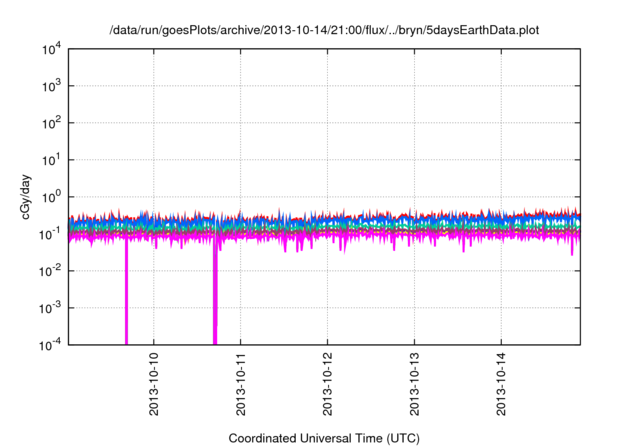The height and width of the screenshot is (448, 640).
Task: Click the cGy/day y-axis label
Action: coord(26,197)
